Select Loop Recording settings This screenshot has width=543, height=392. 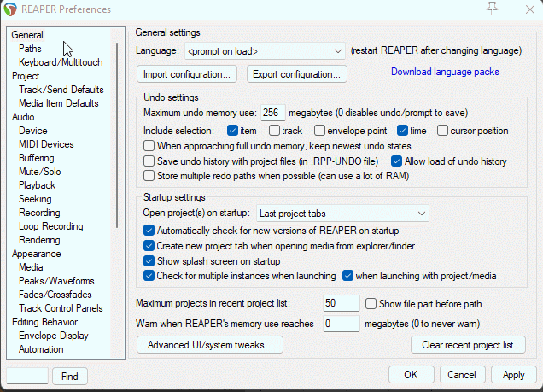click(x=51, y=226)
